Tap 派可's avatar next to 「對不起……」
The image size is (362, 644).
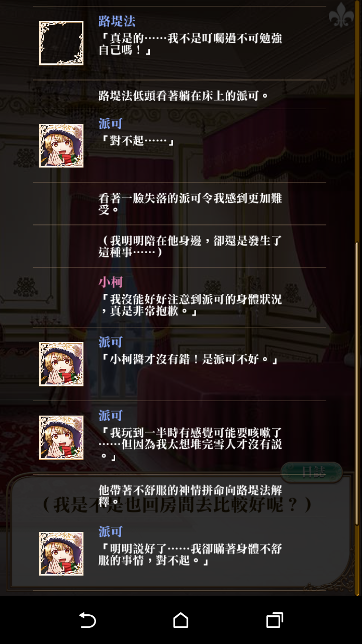tap(61, 145)
